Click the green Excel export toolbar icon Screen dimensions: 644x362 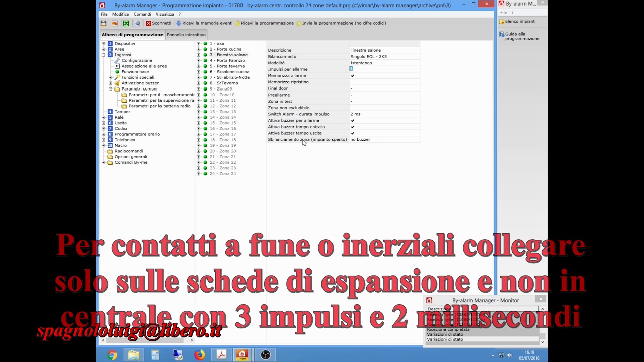coord(126,23)
